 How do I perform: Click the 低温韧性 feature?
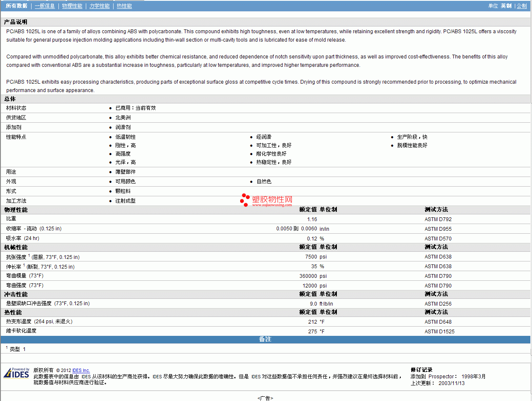125,137
